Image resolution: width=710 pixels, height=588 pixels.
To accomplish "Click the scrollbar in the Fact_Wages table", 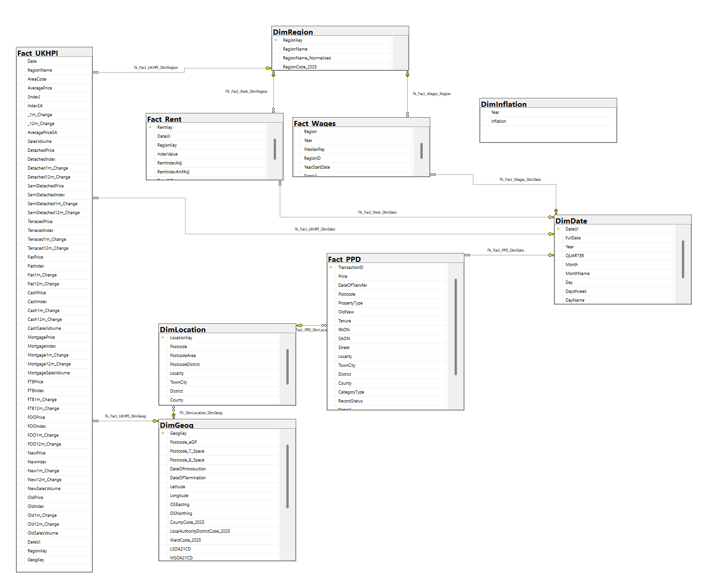I will [421, 150].
